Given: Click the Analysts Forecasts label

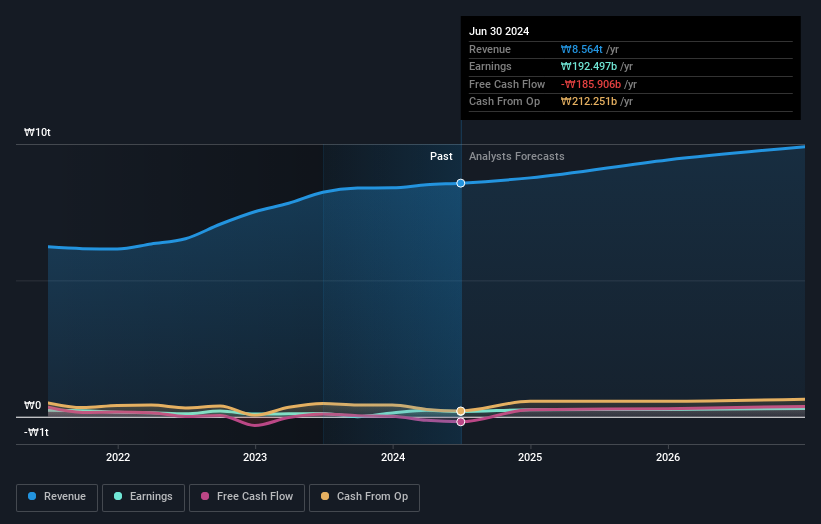Looking at the screenshot, I should (x=517, y=157).
